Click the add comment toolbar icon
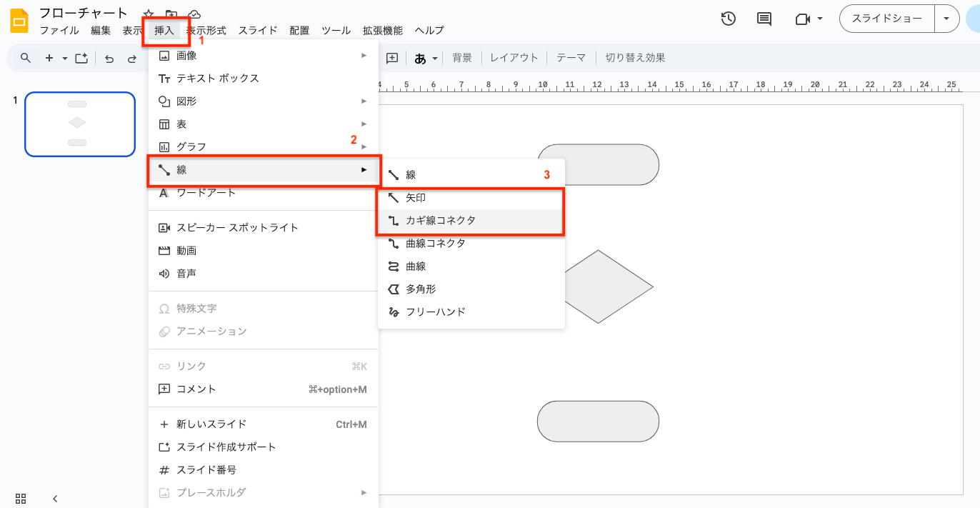 (x=391, y=59)
